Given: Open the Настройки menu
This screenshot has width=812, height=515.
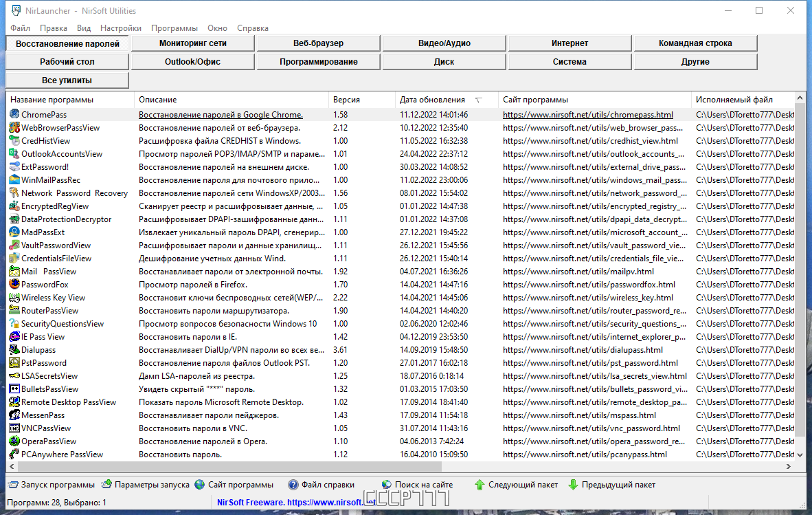Looking at the screenshot, I should click(121, 28).
